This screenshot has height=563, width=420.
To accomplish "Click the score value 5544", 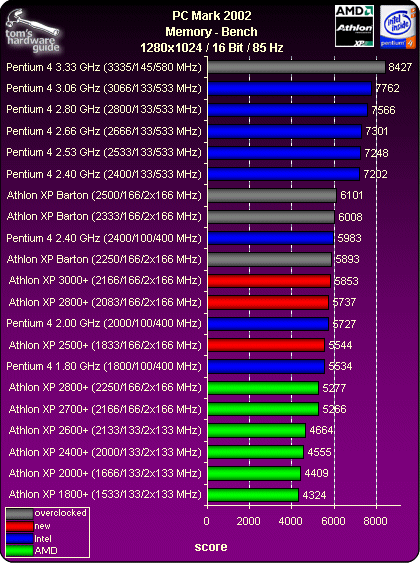I will 340,345.
